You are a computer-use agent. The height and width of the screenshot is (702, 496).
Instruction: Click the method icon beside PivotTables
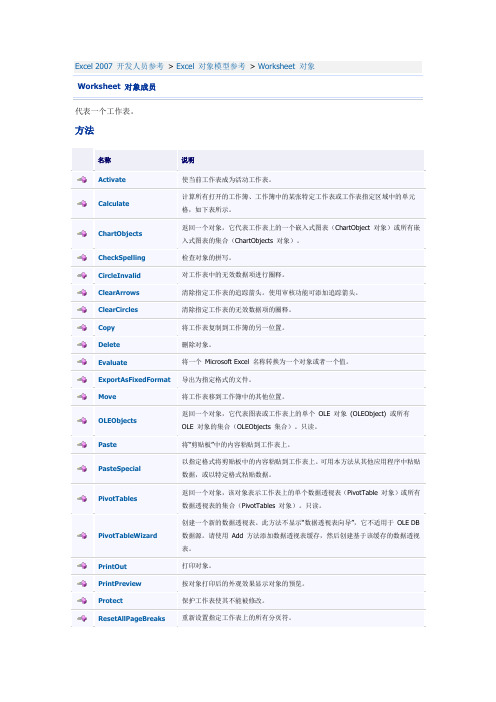(82, 498)
